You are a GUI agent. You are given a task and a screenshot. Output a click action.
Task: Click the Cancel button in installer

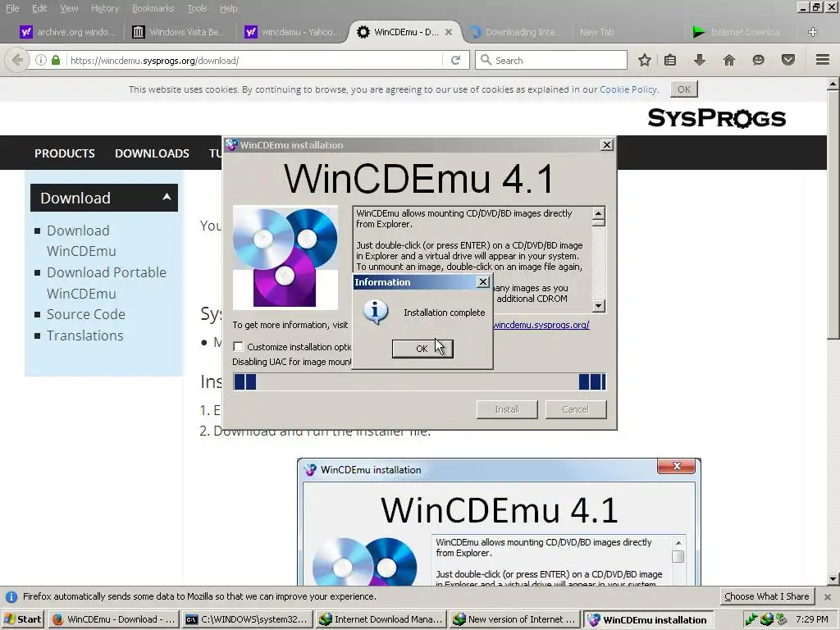click(x=575, y=409)
